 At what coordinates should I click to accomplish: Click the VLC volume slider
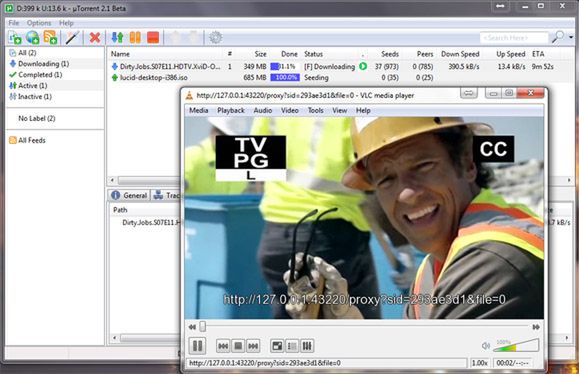pyautogui.click(x=516, y=345)
